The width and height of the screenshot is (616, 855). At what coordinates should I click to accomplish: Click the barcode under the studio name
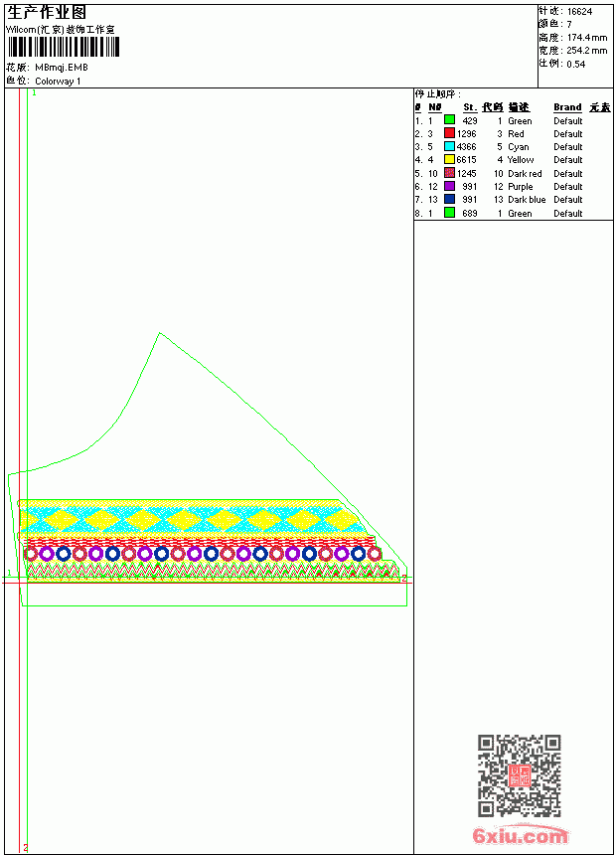64,47
